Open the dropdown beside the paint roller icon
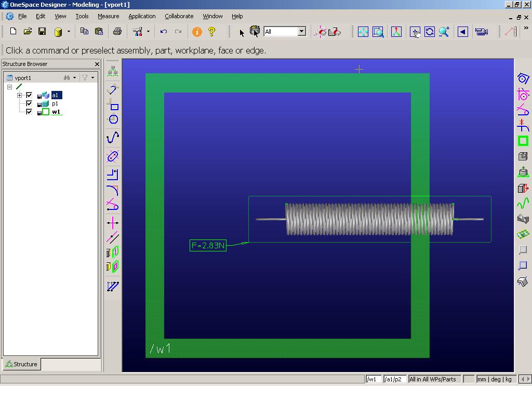Screen dimensions: 532x399 tap(148, 32)
